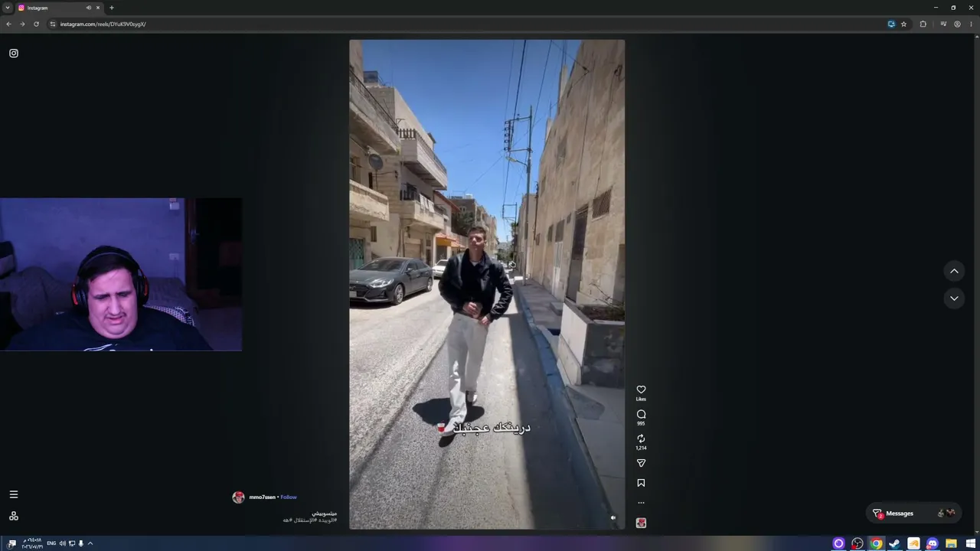Share the reel using the paper plane icon

(641, 463)
